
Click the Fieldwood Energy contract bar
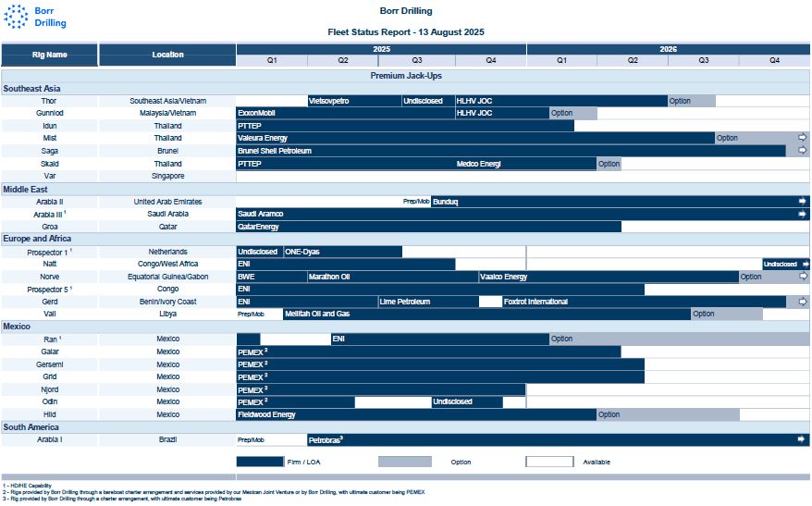coord(416,414)
